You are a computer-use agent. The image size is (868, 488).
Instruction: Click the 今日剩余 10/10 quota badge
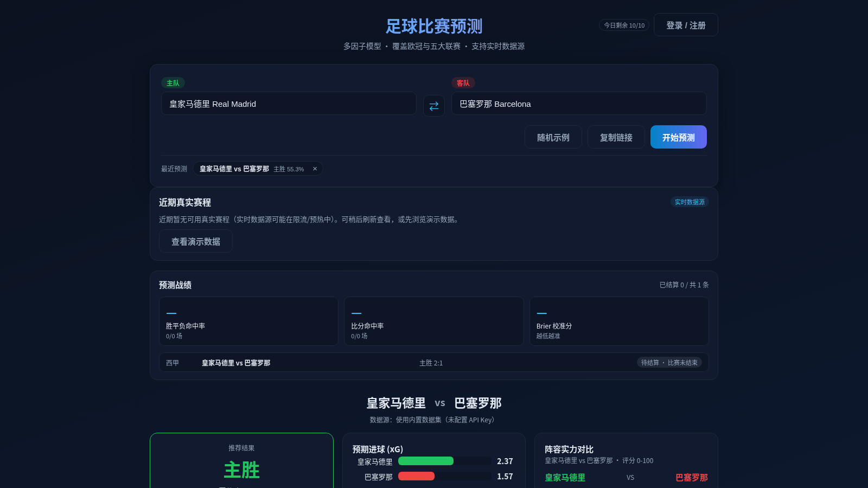[624, 25]
